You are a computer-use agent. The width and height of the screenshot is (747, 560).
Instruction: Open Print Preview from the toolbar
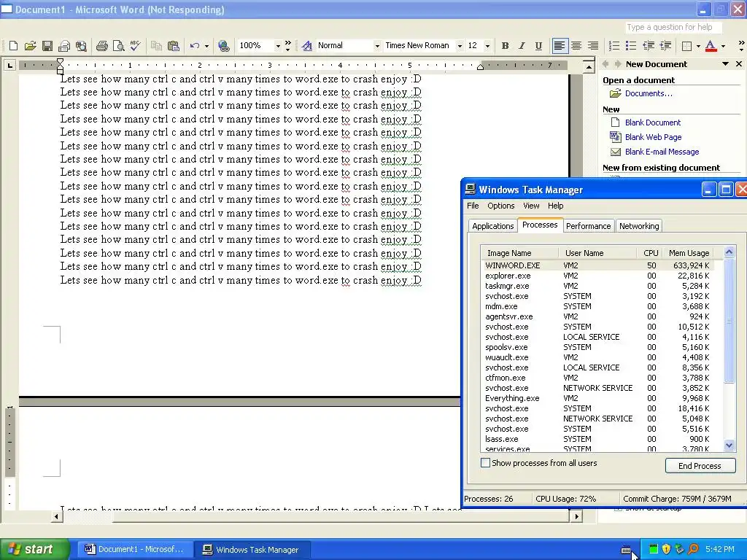pyautogui.click(x=118, y=46)
